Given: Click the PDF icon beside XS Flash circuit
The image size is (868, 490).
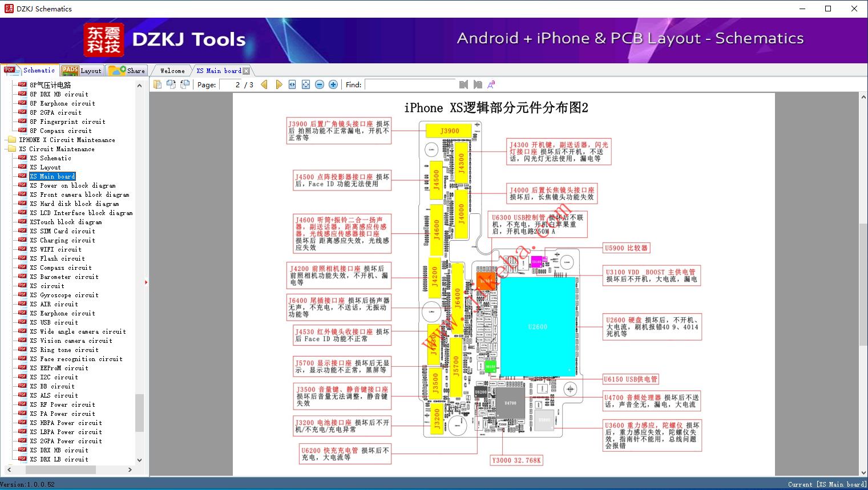Looking at the screenshot, I should (22, 258).
